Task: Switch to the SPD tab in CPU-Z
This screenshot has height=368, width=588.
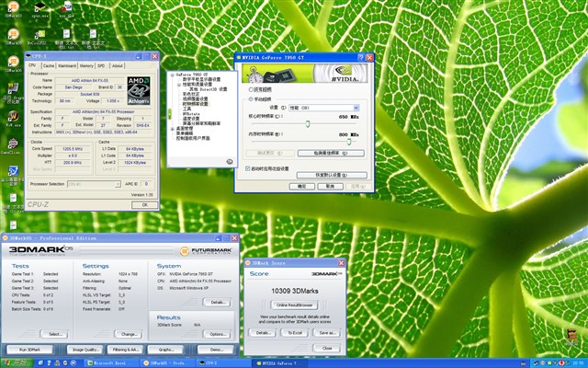Action: pyautogui.click(x=101, y=65)
